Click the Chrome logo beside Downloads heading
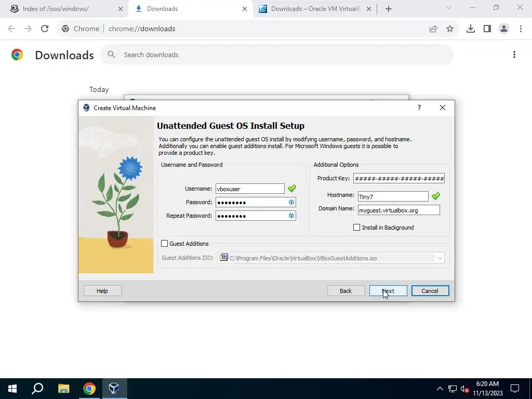532x399 pixels. (x=17, y=55)
